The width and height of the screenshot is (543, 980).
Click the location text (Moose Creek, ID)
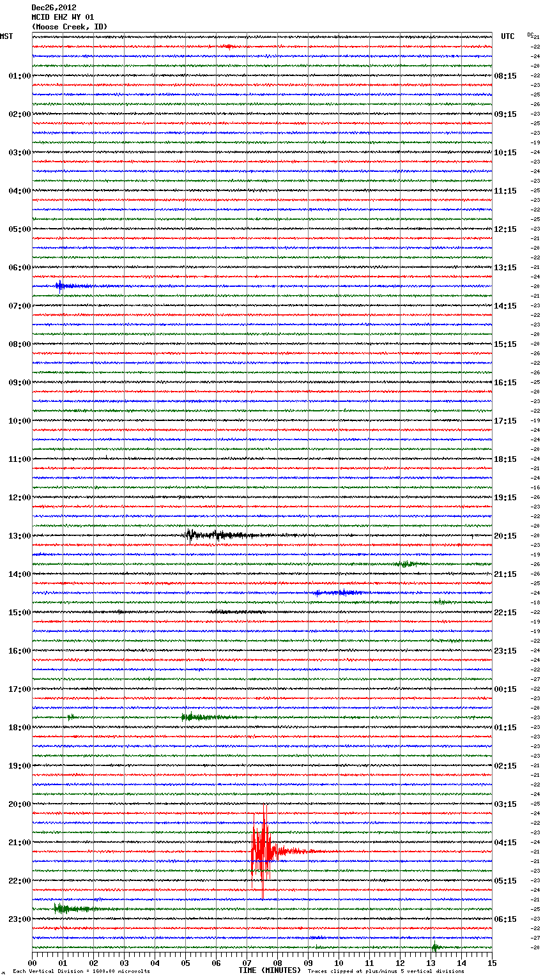pyautogui.click(x=70, y=27)
